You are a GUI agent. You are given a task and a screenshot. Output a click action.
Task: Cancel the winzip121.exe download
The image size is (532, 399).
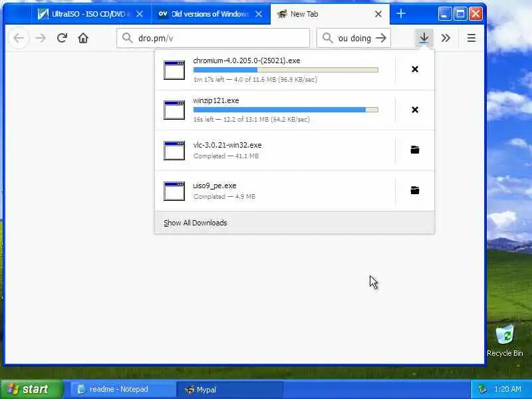(414, 110)
